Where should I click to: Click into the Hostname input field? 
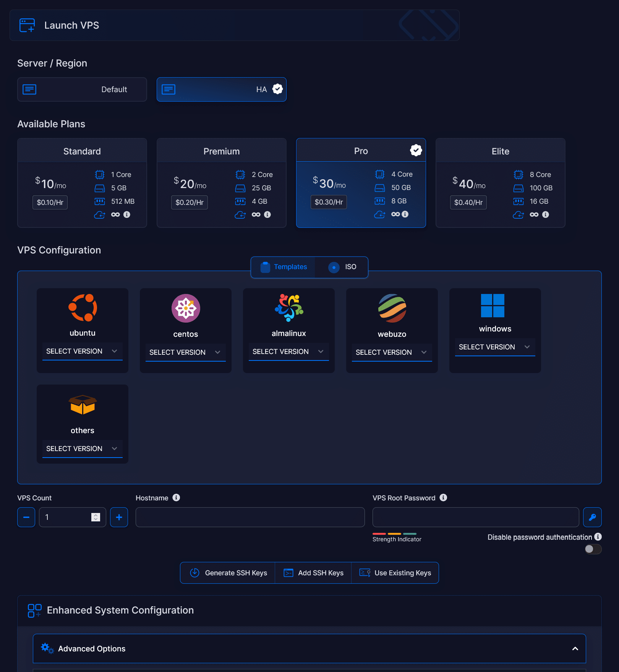point(250,517)
